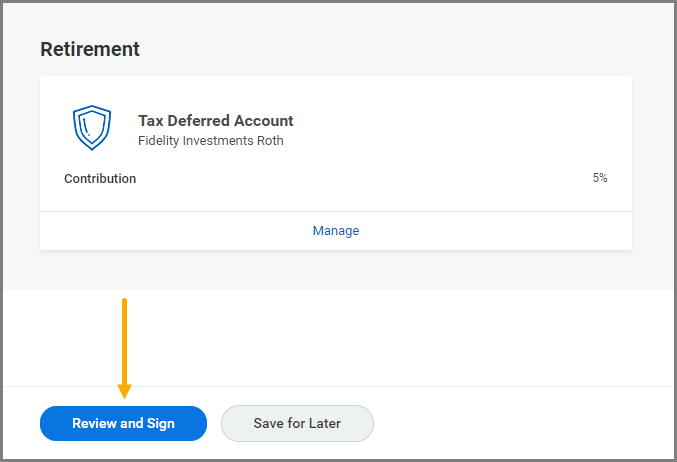
Task: Click the top end of the orange arrow
Action: coord(124,300)
